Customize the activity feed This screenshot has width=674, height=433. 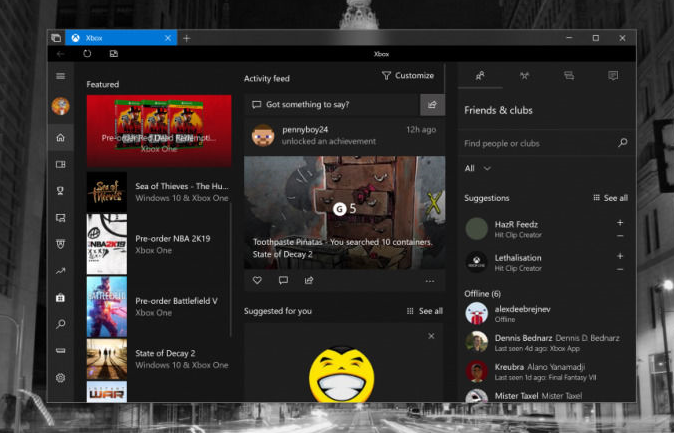click(x=408, y=76)
